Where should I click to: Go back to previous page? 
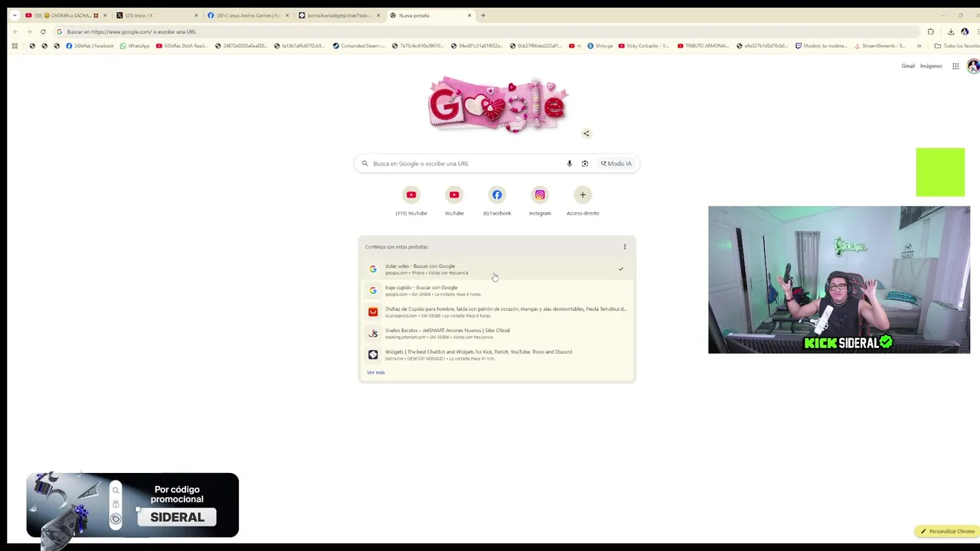(x=15, y=31)
